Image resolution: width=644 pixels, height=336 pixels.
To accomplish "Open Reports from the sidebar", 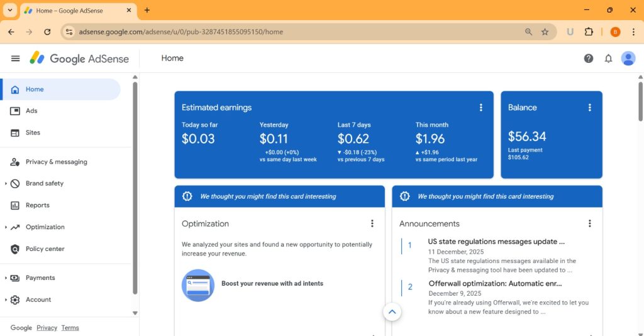I will pyautogui.click(x=37, y=205).
